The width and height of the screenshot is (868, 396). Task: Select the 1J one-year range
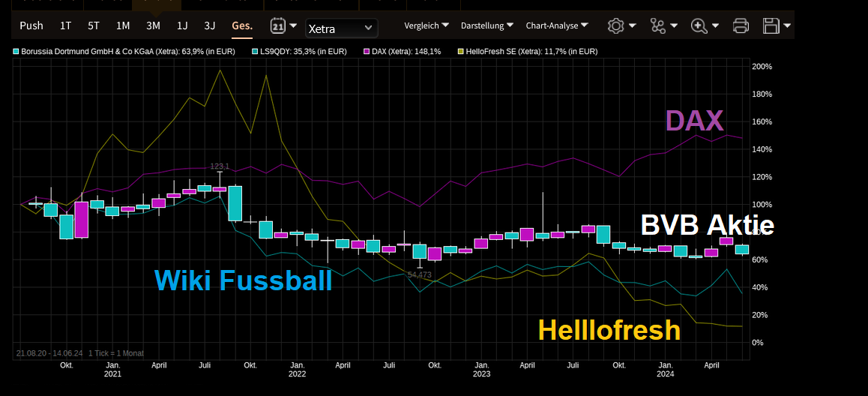coord(182,25)
